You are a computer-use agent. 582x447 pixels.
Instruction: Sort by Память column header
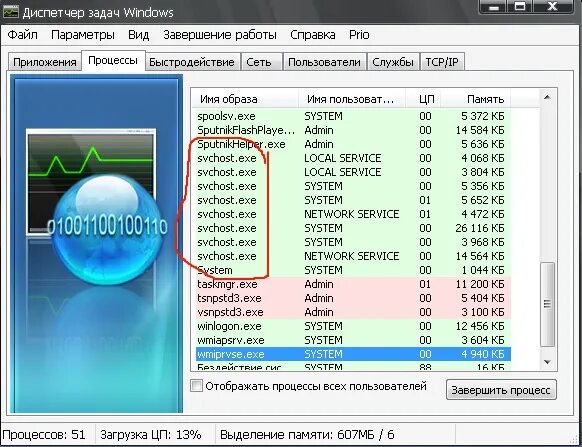pyautogui.click(x=475, y=99)
